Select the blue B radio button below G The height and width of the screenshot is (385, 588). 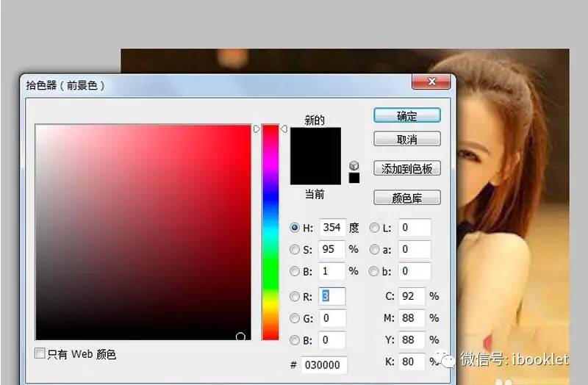(295, 340)
